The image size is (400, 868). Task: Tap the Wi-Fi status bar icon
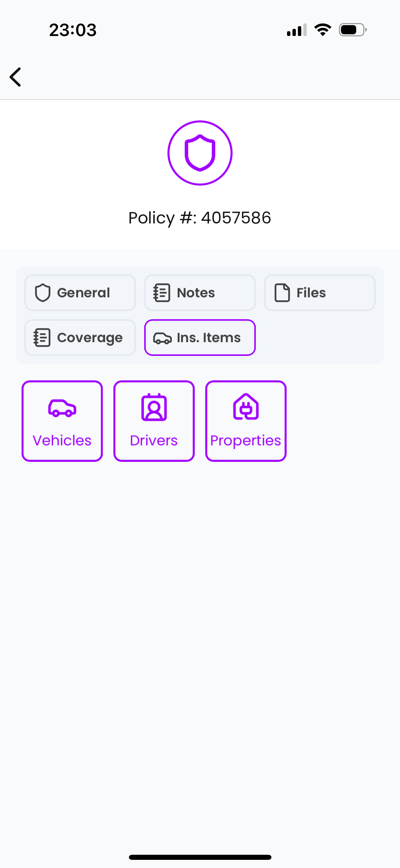point(323,30)
